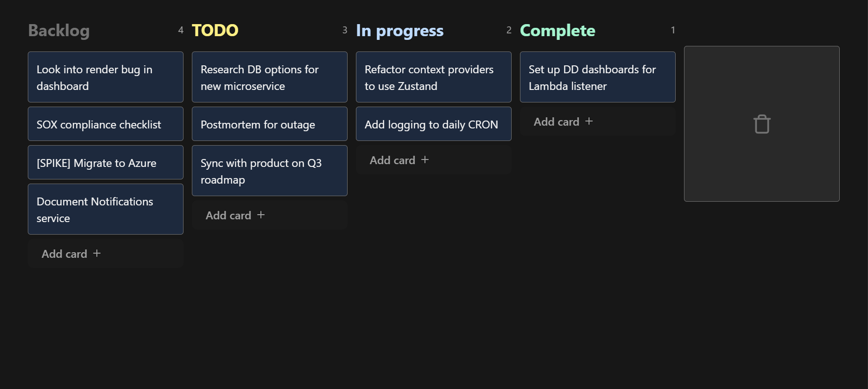Image resolution: width=868 pixels, height=389 pixels.
Task: Open the Add logging to daily CRON card
Action: [x=433, y=124]
